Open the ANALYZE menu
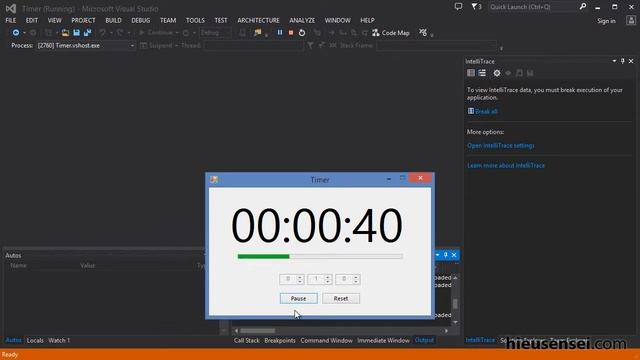Screen dimensions: 640x360 pos(302,20)
